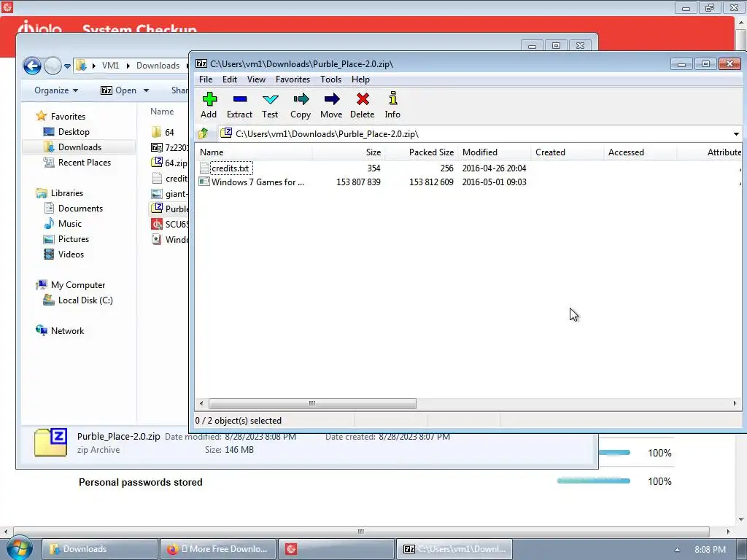Screen dimensions: 747x560
Task: Select the giant- image file in Explorer
Action: [x=169, y=194]
